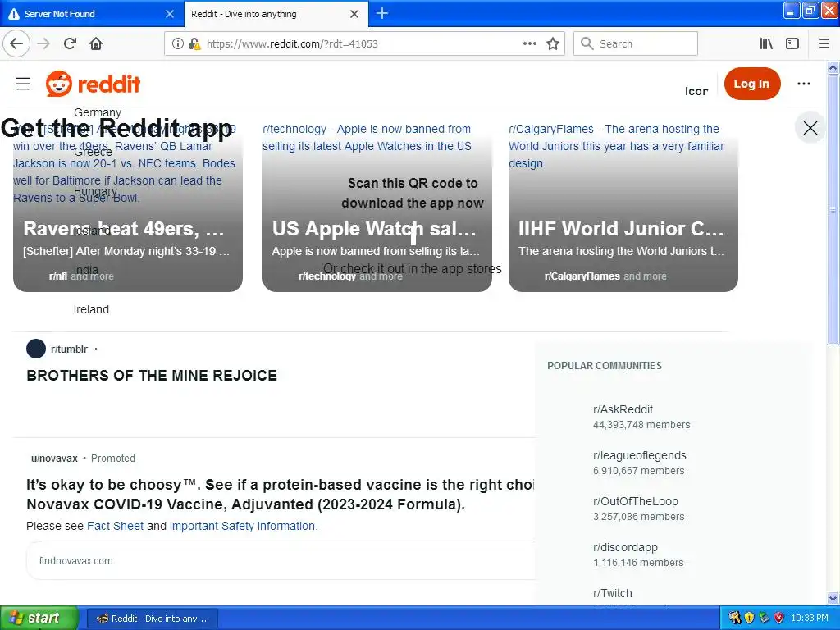Open r/AskReddit in Popular Communities

pyautogui.click(x=623, y=410)
